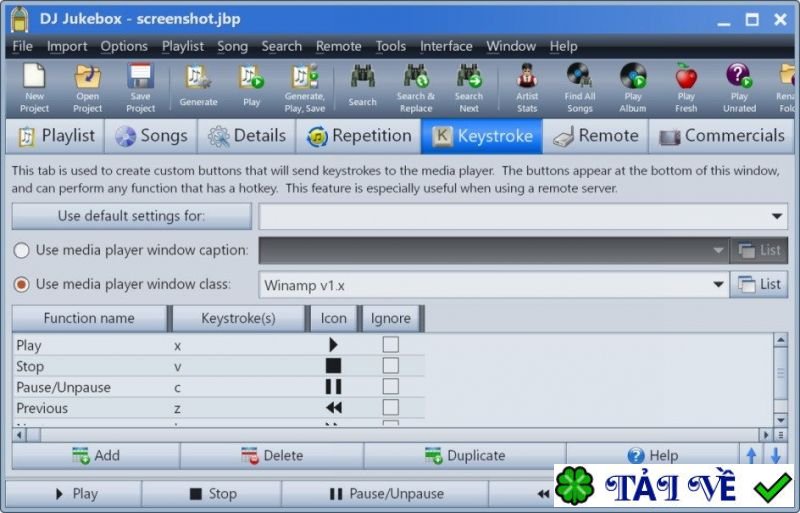Click the Generate playlist icon

[x=198, y=88]
